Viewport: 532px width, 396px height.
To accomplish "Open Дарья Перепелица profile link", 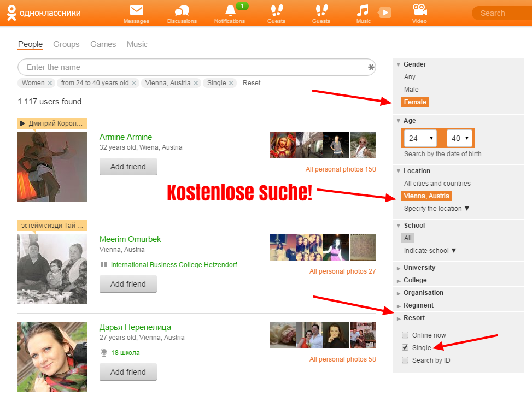I will (x=135, y=327).
